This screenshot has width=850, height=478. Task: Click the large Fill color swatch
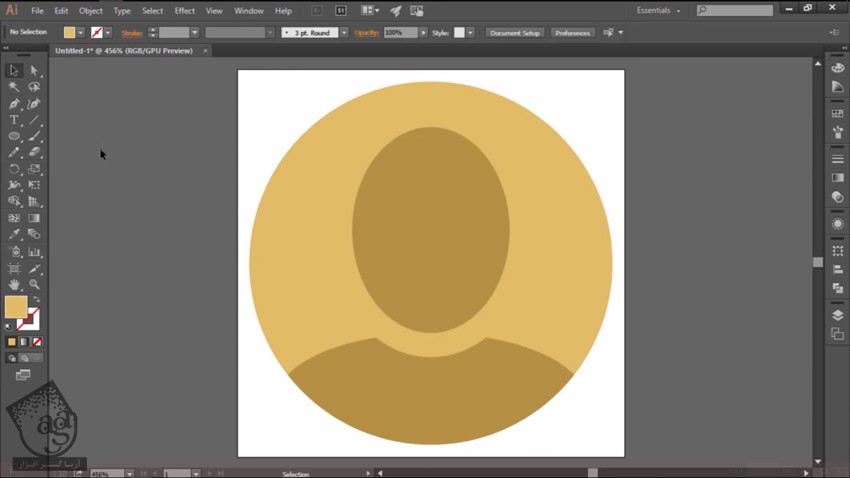pyautogui.click(x=16, y=307)
